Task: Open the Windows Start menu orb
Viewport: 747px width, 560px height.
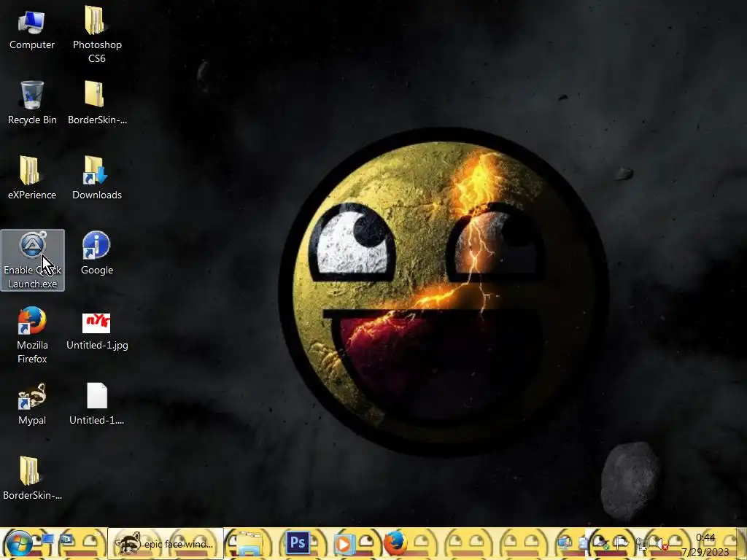Action: click(x=19, y=543)
